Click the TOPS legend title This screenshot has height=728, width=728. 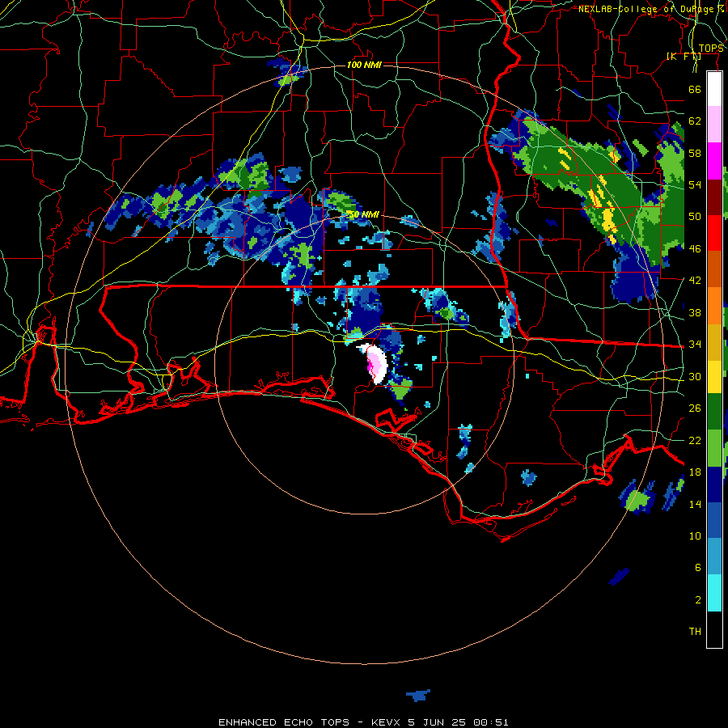point(711,49)
